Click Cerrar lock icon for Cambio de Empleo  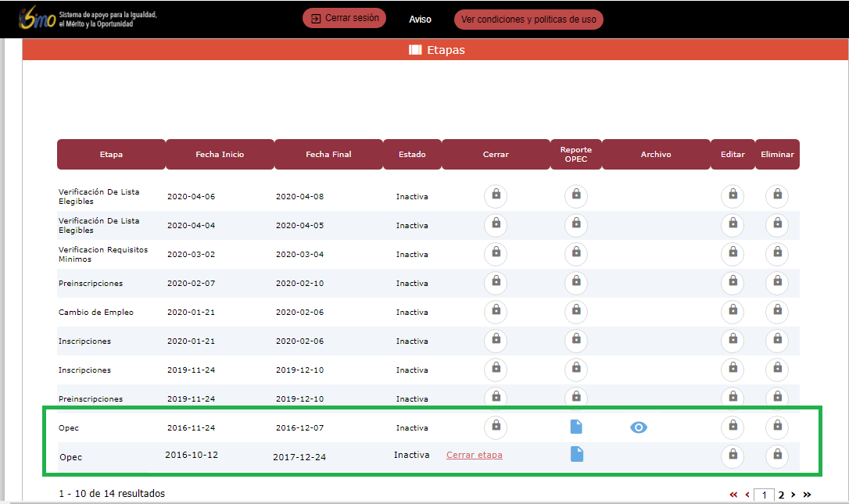[496, 313]
